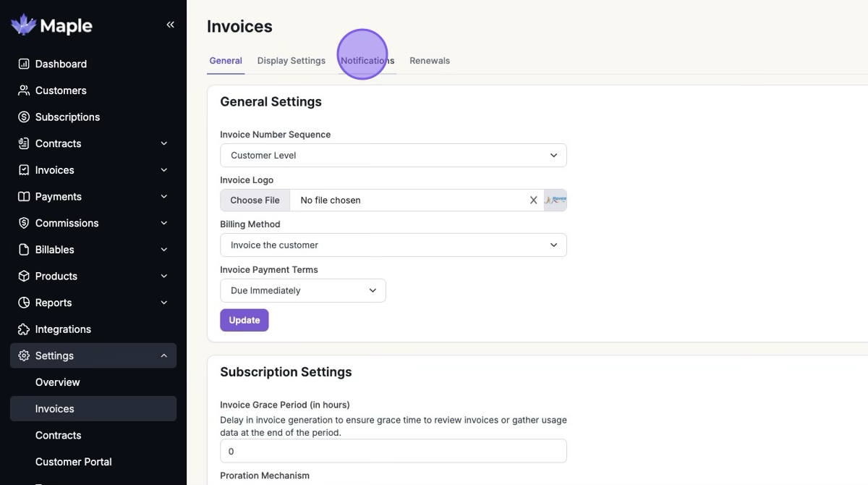Click the Subscriptions dollar icon
Screen dimensions: 868x485
24,117
